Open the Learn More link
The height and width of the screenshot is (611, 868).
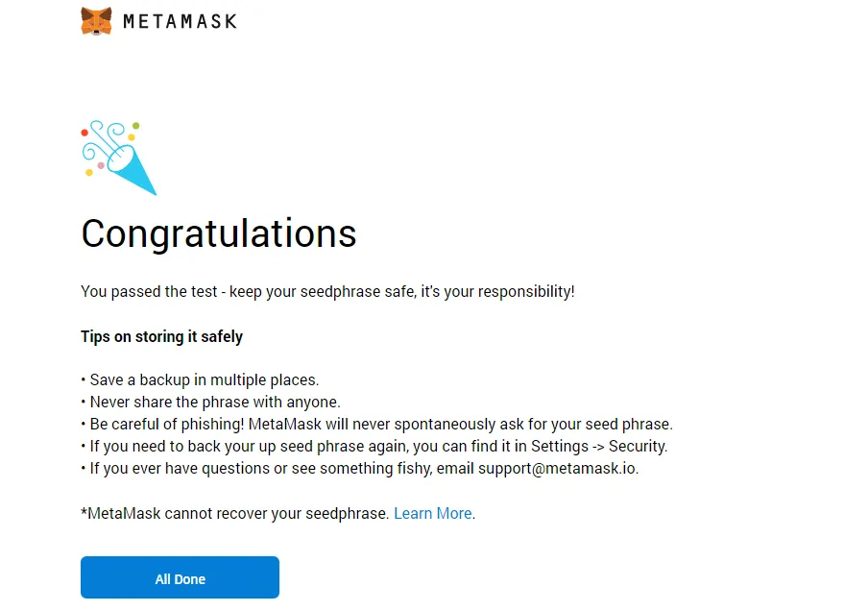[x=433, y=514]
